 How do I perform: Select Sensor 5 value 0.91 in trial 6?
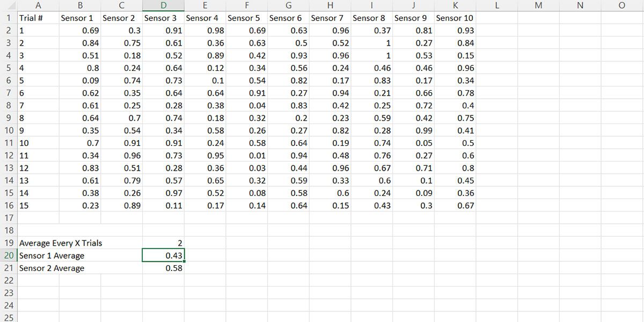coord(247,93)
